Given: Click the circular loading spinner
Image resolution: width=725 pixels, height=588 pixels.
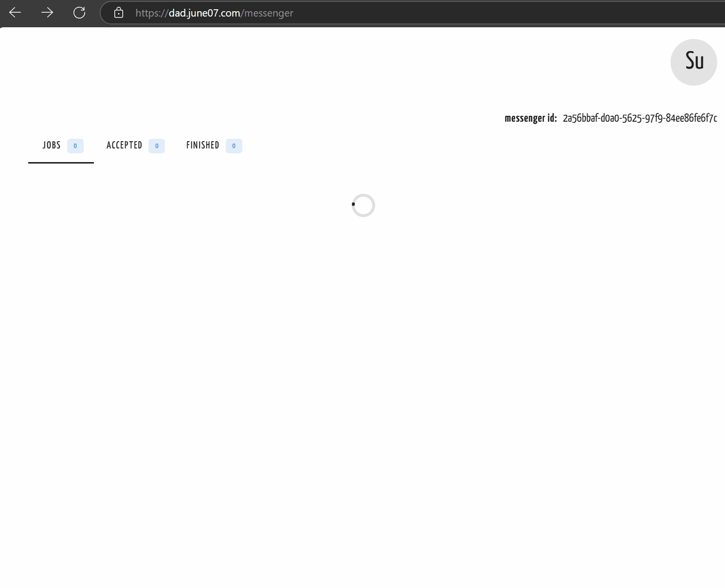Looking at the screenshot, I should click(363, 205).
